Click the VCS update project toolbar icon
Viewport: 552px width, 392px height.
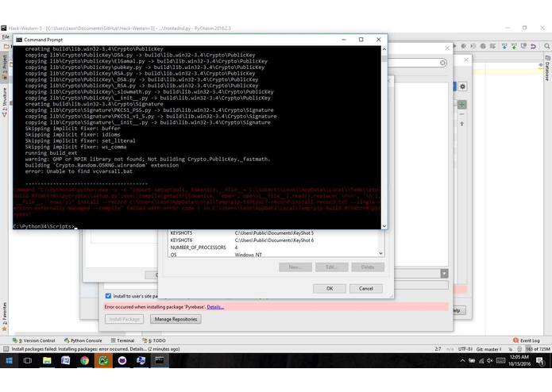pyautogui.click(x=504, y=46)
